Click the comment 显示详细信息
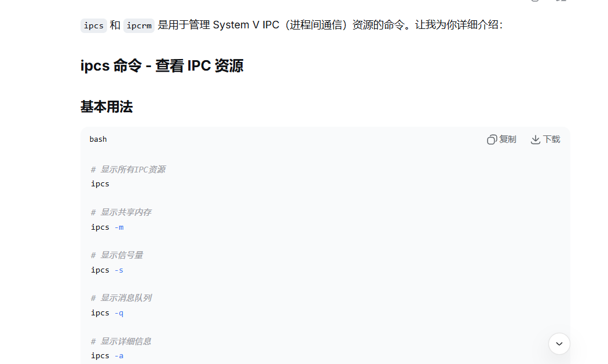The height and width of the screenshot is (364, 608). click(122, 341)
